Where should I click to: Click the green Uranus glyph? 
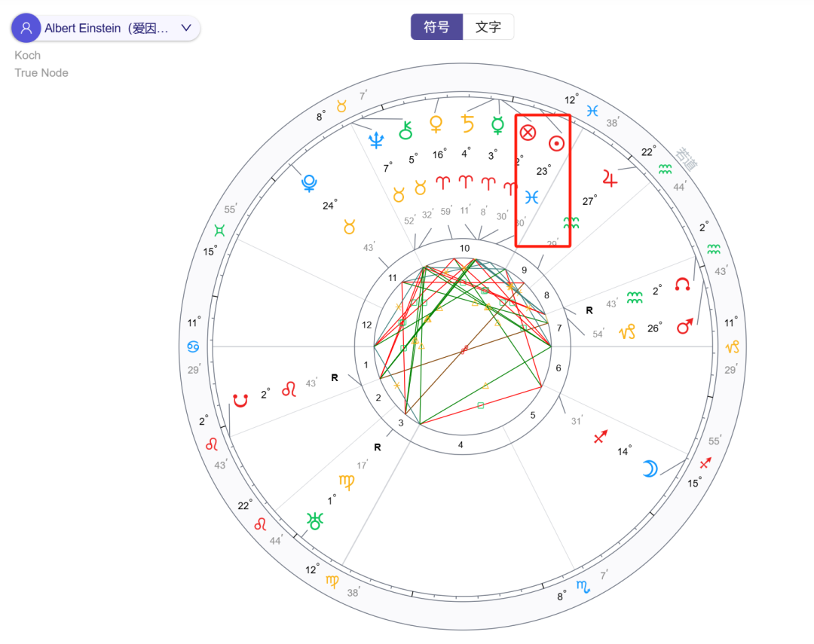314,520
